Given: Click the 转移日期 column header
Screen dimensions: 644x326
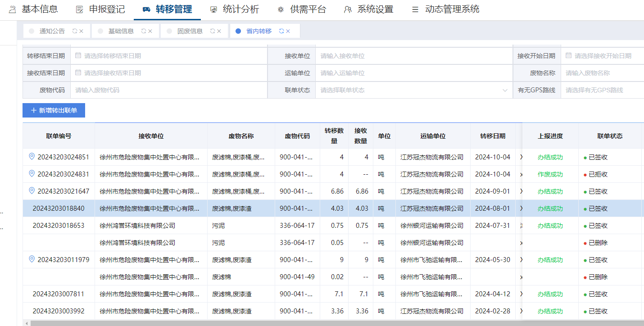Looking at the screenshot, I should [493, 136].
